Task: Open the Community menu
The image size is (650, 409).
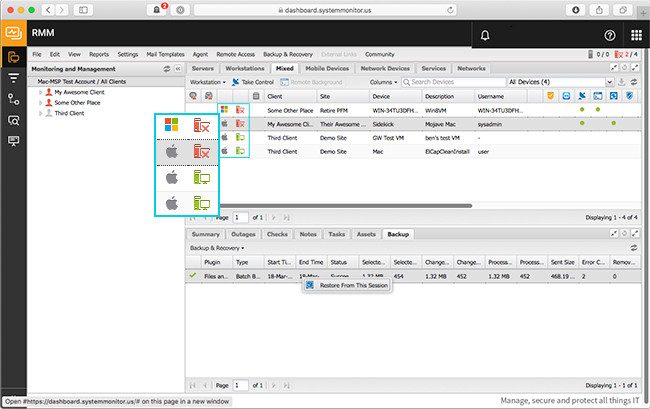Action: 380,54
